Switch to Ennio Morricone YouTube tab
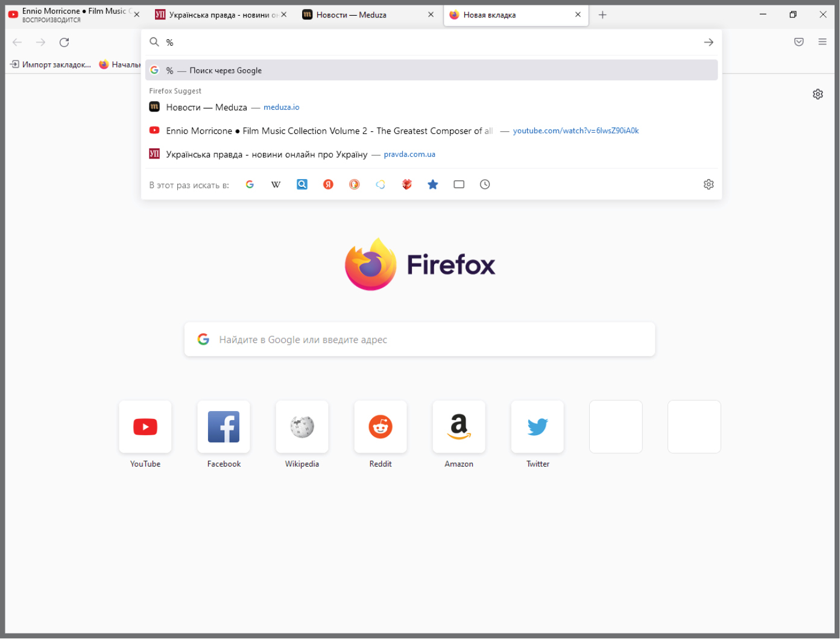 click(74, 15)
